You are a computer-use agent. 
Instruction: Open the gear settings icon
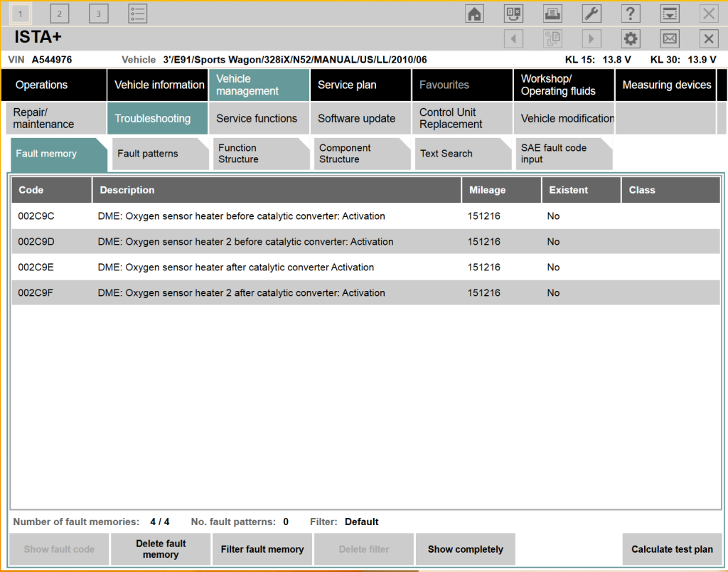pos(631,38)
